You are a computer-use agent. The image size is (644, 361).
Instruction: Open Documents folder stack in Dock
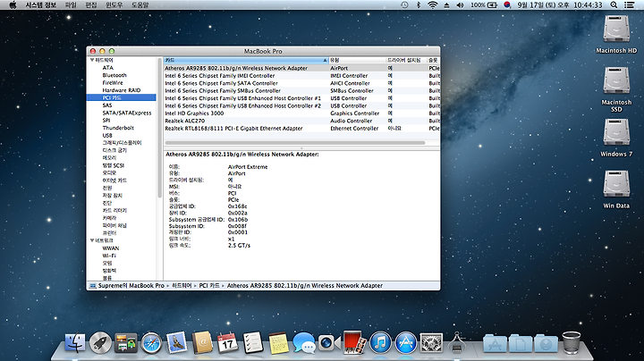[521, 344]
